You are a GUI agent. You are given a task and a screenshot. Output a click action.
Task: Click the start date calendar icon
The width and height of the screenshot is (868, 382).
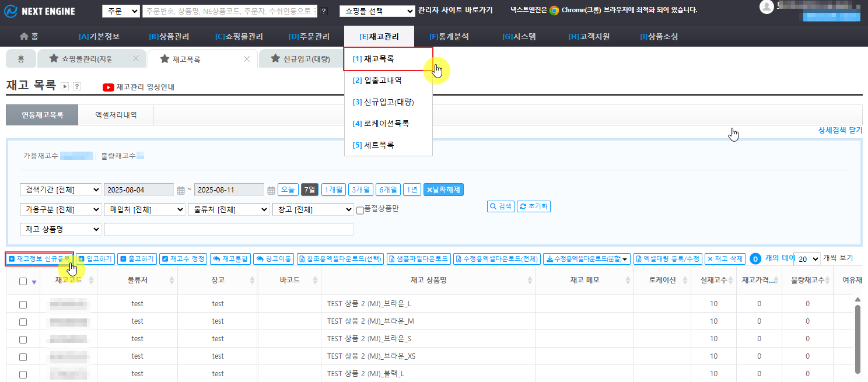(x=181, y=190)
